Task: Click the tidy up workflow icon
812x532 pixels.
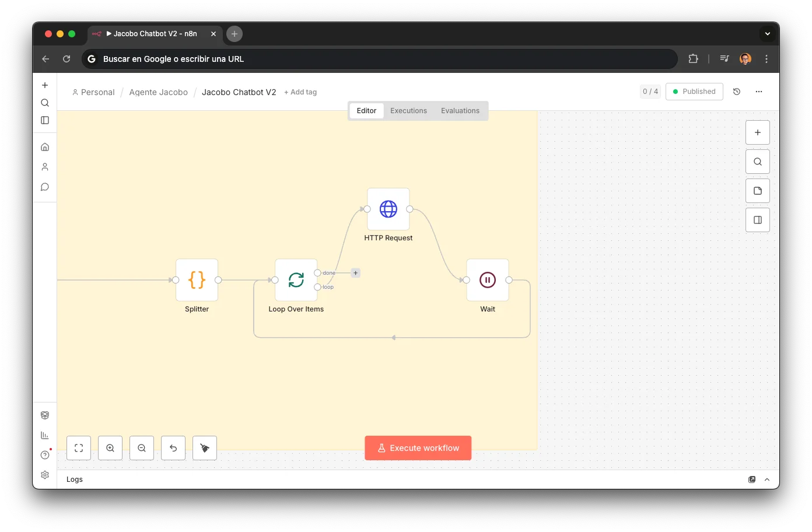Action: pyautogui.click(x=204, y=447)
